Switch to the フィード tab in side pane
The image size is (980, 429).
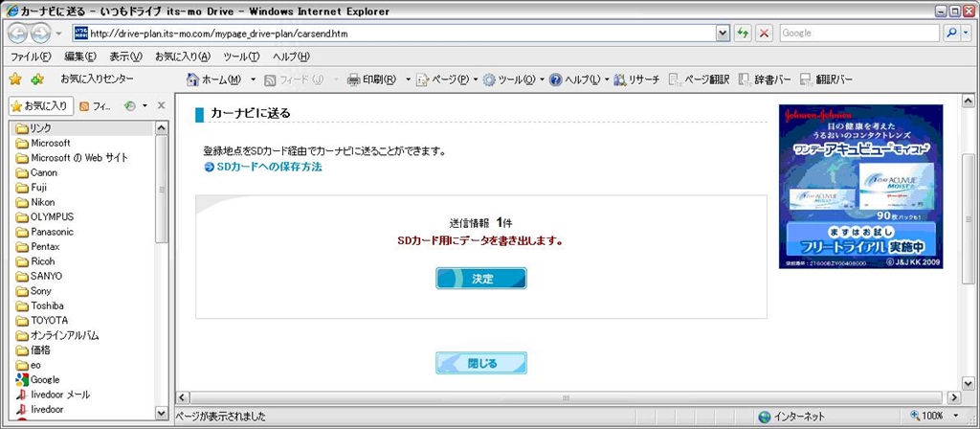click(x=96, y=106)
